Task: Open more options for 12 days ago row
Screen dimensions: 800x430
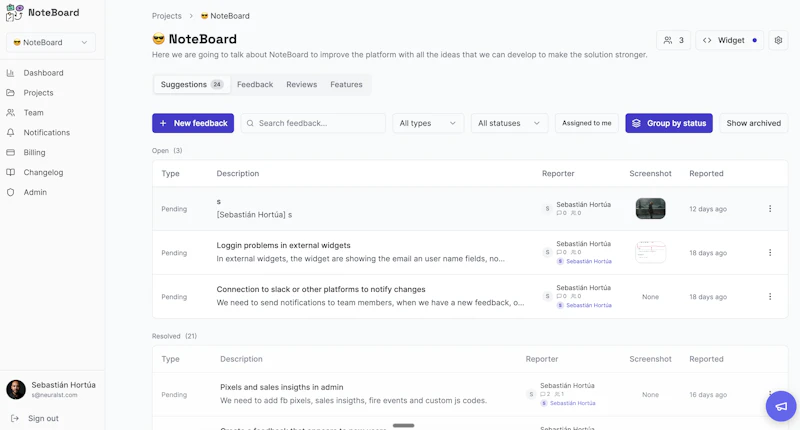Action: click(x=770, y=209)
